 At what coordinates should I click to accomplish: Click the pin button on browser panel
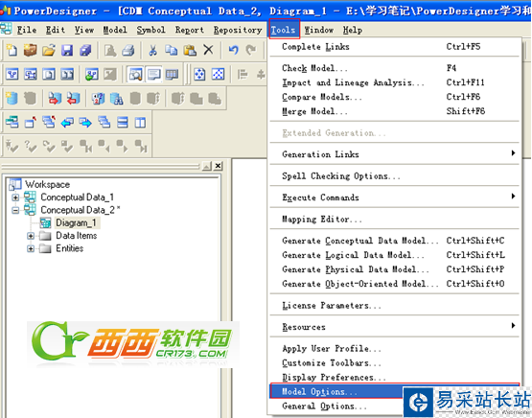[207, 166]
